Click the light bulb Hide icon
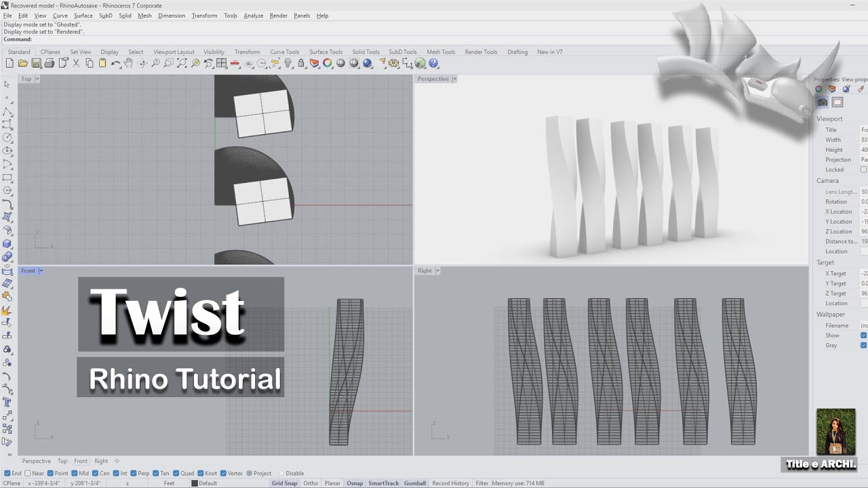This screenshot has height=488, width=868. click(x=288, y=63)
